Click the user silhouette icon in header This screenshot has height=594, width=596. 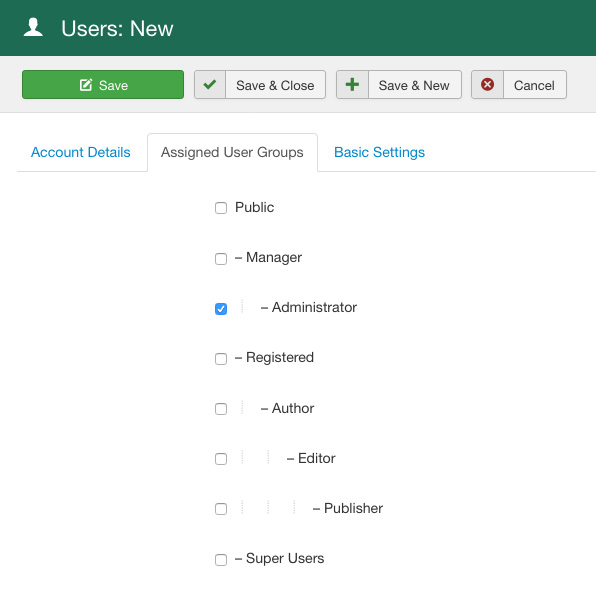tap(33, 27)
